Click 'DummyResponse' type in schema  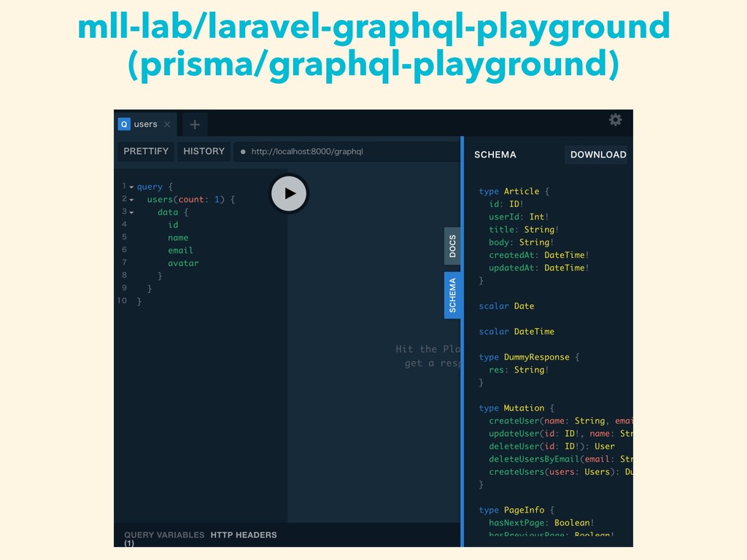(x=536, y=357)
